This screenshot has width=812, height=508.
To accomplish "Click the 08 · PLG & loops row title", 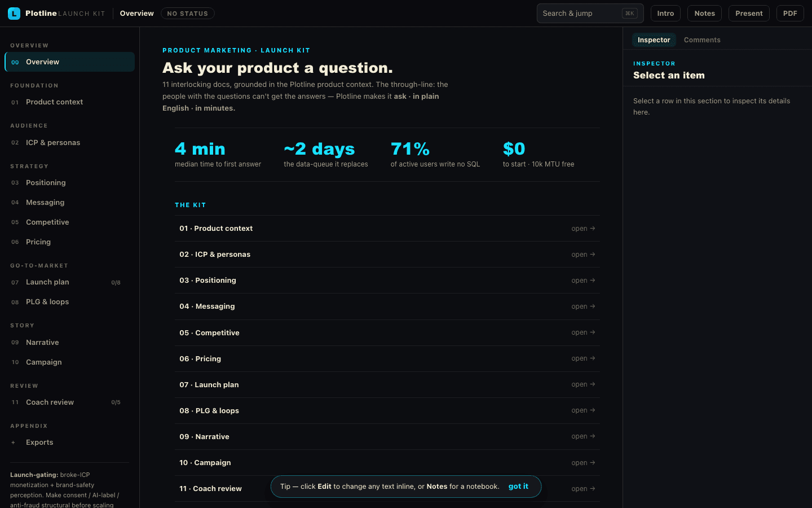I will click(209, 411).
